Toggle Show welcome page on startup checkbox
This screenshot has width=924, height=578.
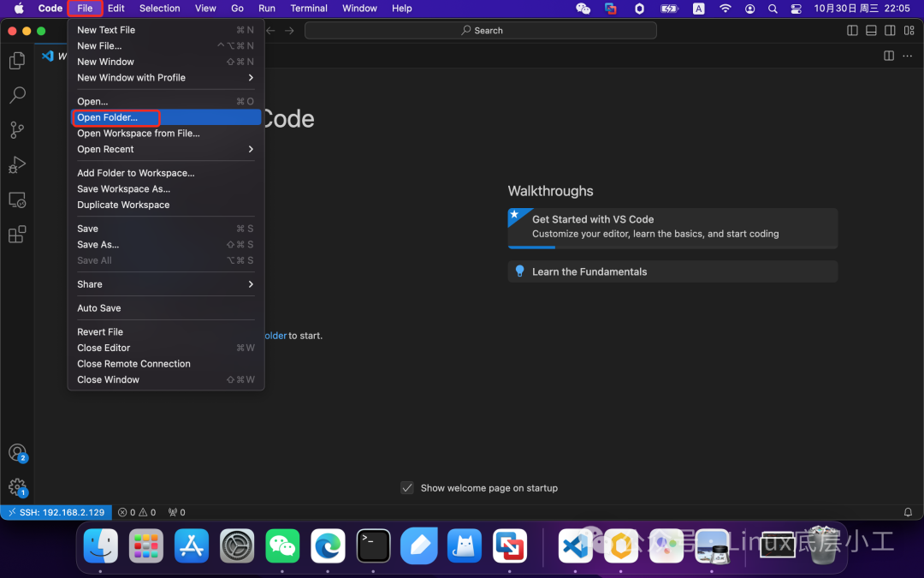click(407, 488)
